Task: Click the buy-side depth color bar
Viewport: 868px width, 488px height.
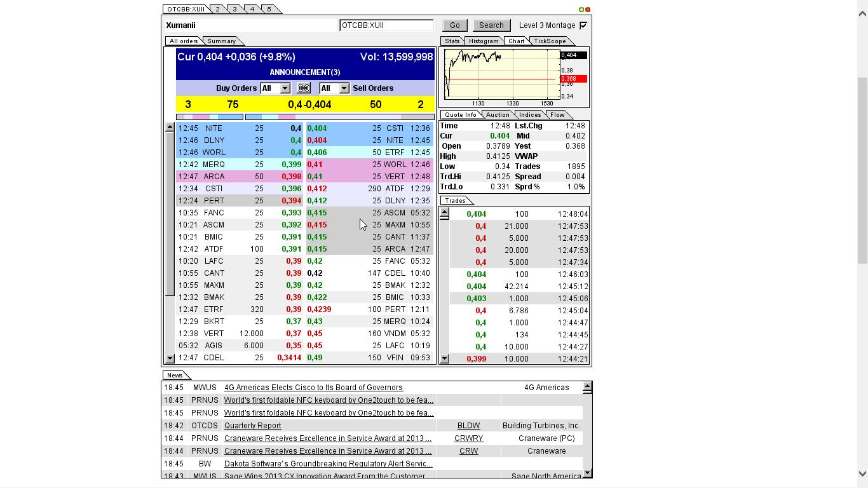Action: [210, 117]
